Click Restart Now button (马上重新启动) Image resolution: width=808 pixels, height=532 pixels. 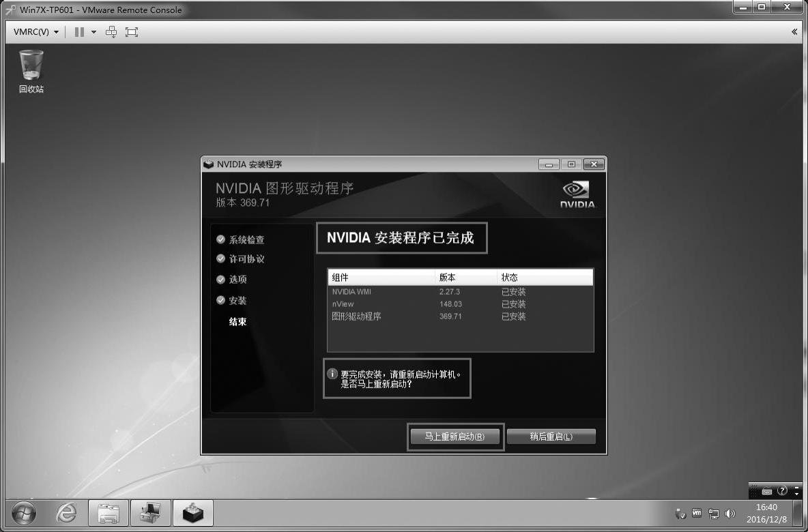point(455,437)
